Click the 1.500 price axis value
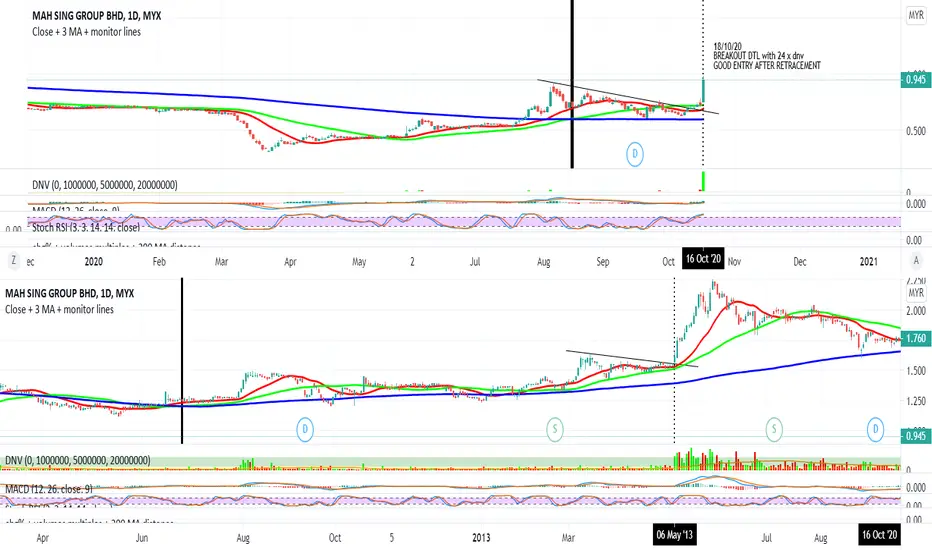 (916, 370)
